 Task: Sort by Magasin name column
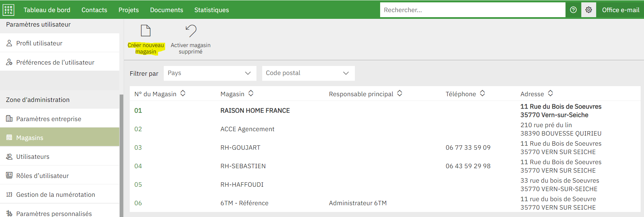pos(251,94)
